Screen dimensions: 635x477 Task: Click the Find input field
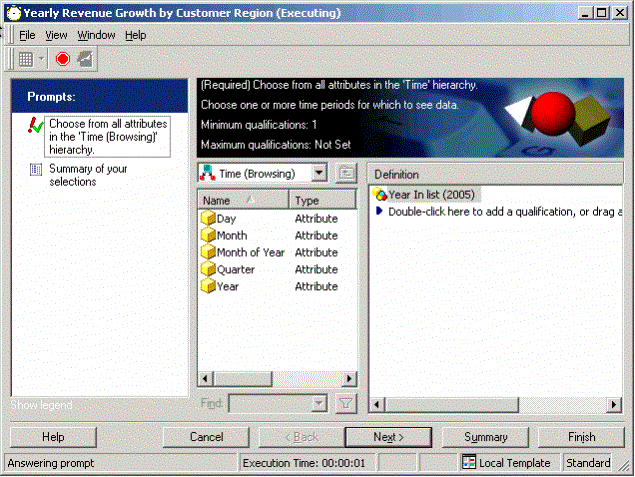point(271,403)
